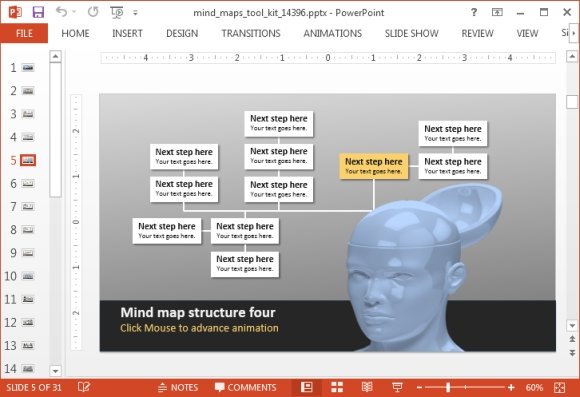Open PowerPoint Help with the question mark
This screenshot has height=397, width=580.
click(474, 12)
